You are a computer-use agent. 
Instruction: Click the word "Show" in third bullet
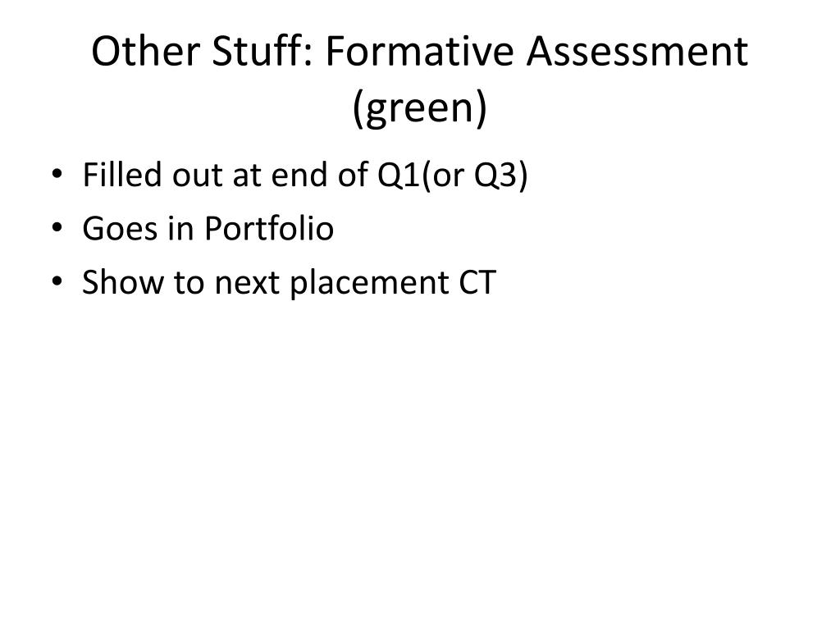click(x=123, y=282)
